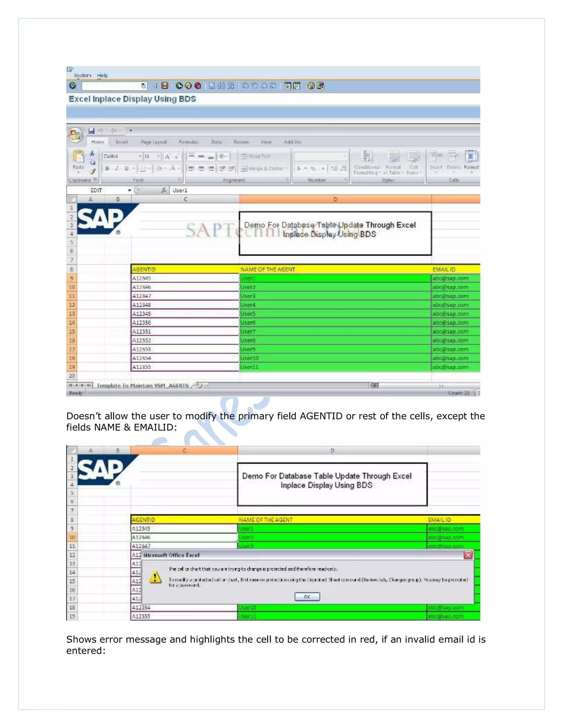The height and width of the screenshot is (728, 563).
Task: Click OK in Microsoft Office Excel dialog
Action: tap(307, 597)
